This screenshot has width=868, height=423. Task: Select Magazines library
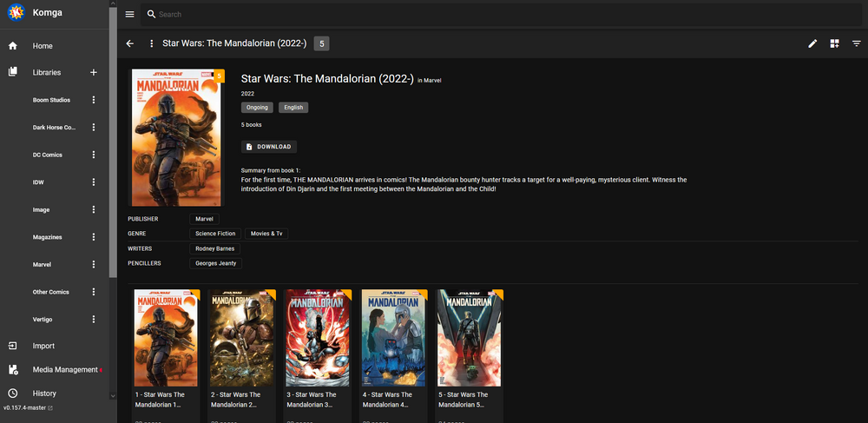coord(47,237)
